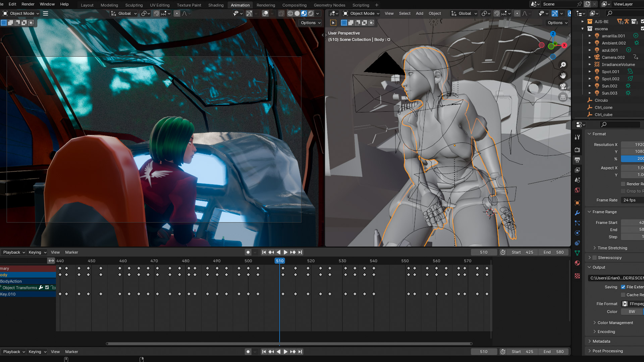Viewport: 644px width, 362px height.
Task: Open the Material properties sphere icon
Action: pos(577,263)
